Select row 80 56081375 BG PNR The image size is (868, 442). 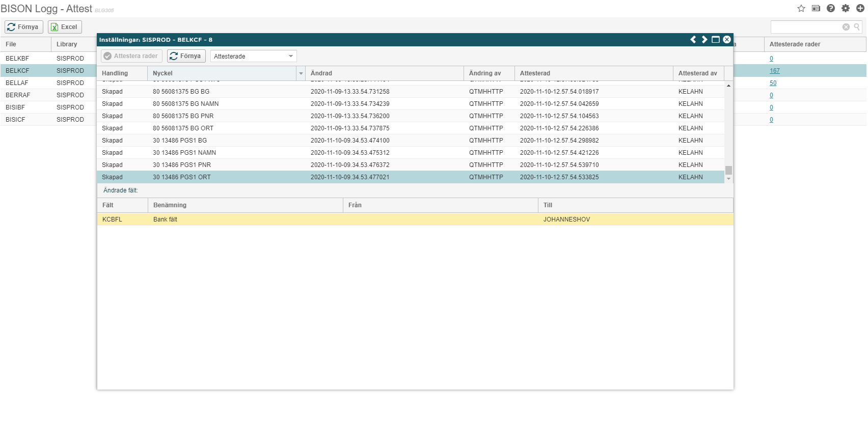[x=411, y=116]
